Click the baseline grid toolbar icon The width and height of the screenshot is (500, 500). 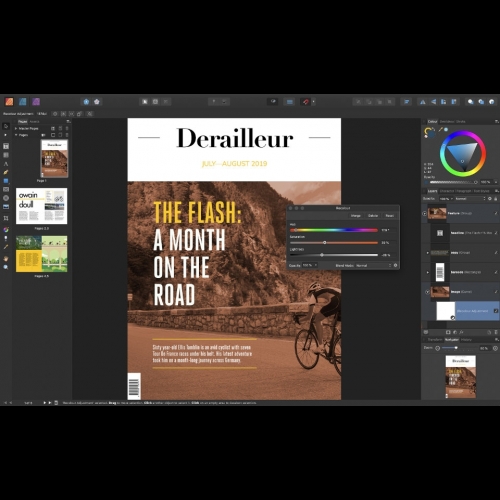(290, 102)
